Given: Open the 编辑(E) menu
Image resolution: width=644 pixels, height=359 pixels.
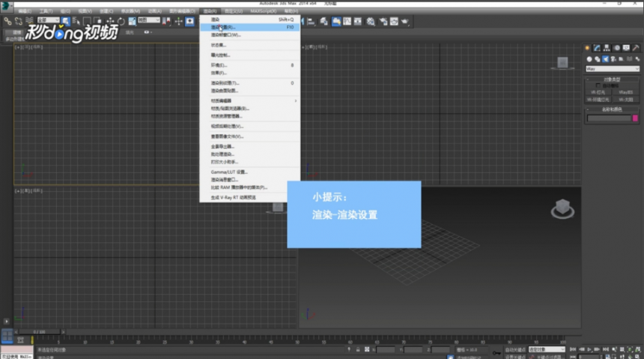Looking at the screenshot, I should (25, 11).
